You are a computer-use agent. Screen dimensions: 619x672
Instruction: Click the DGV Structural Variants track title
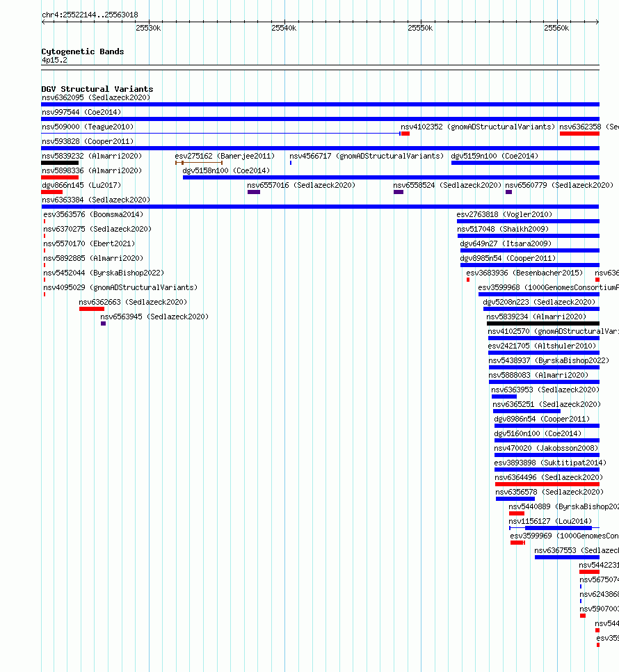tap(97, 89)
